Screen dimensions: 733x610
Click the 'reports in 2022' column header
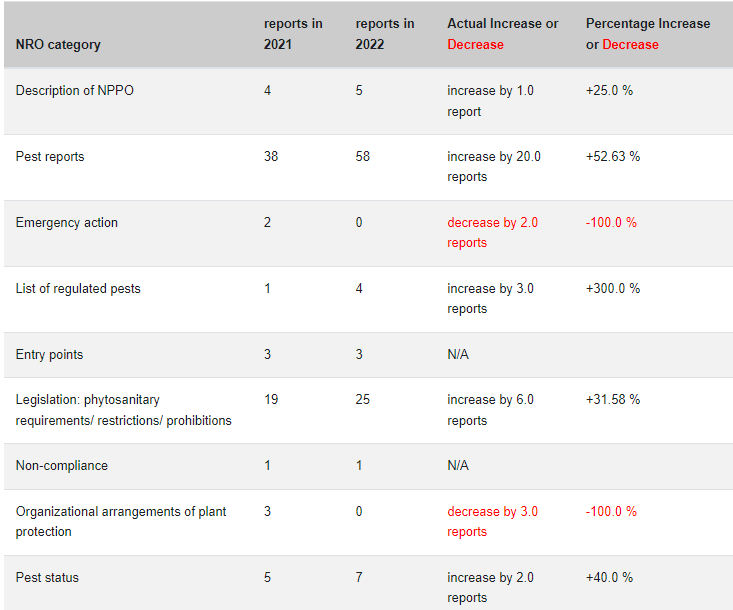point(384,34)
